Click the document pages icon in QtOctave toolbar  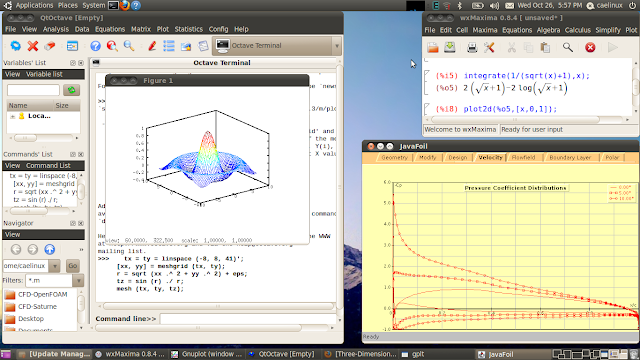203,46
